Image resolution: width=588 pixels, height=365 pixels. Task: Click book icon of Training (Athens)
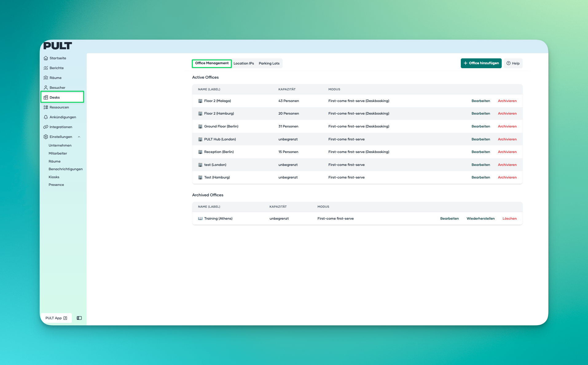[200, 218]
